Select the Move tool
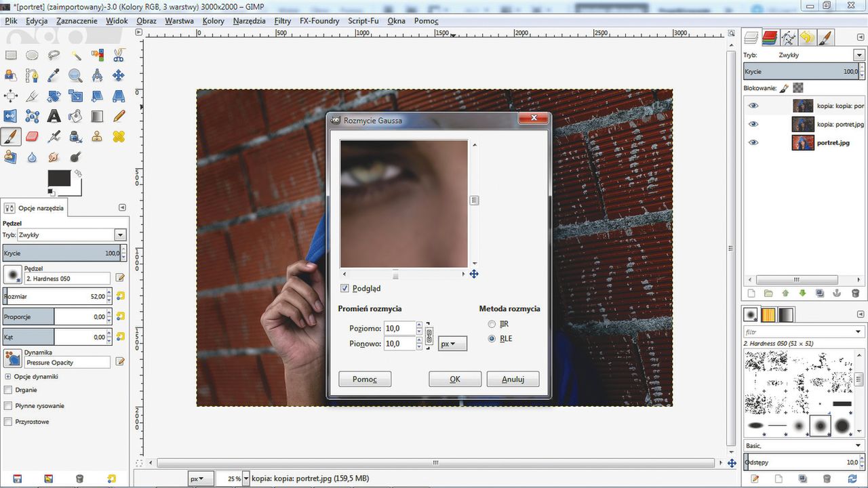868x488 pixels. click(119, 75)
